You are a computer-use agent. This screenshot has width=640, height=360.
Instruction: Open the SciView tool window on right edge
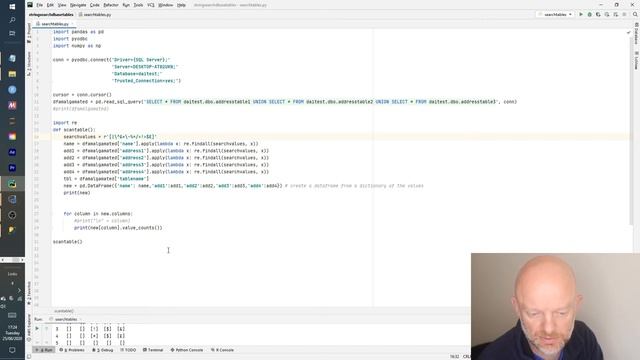(636, 60)
